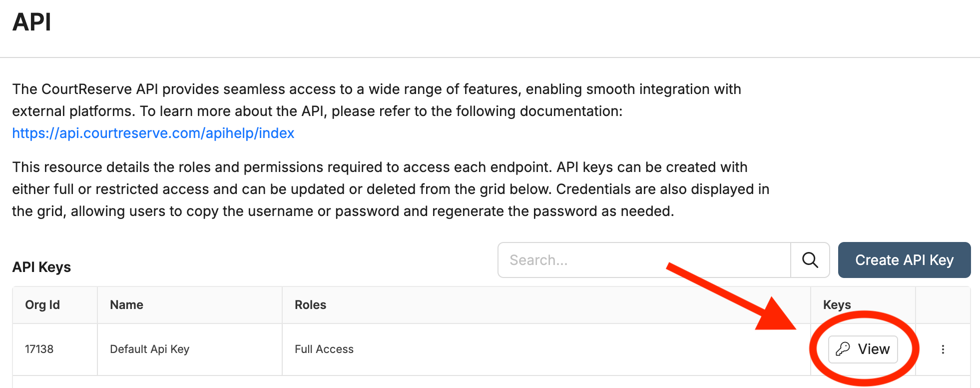Select the Default Api Key name cell

[149, 349]
